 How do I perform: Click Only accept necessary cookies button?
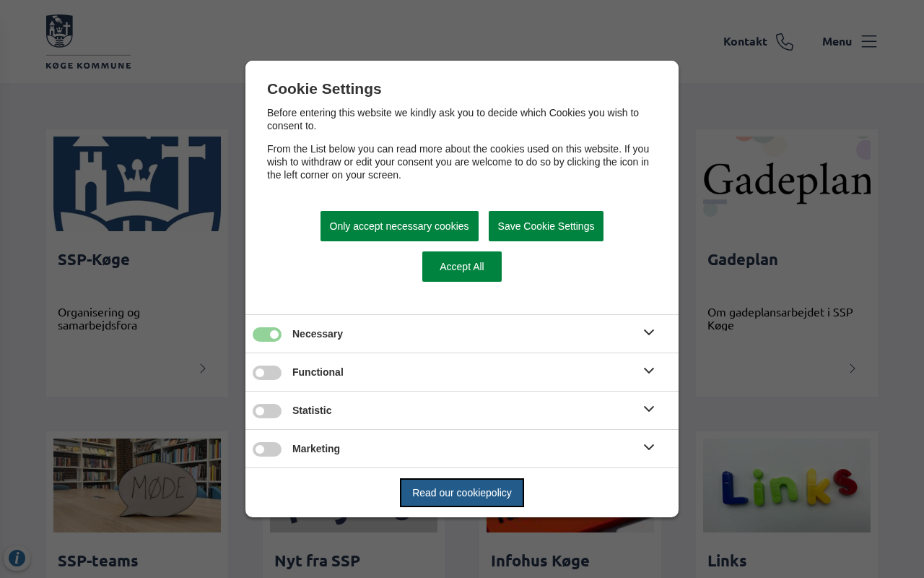(x=399, y=226)
